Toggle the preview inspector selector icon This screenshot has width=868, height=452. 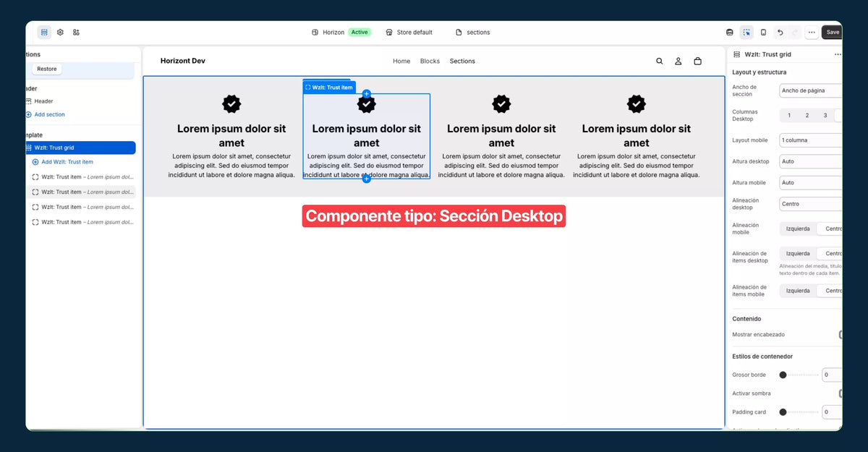point(746,33)
